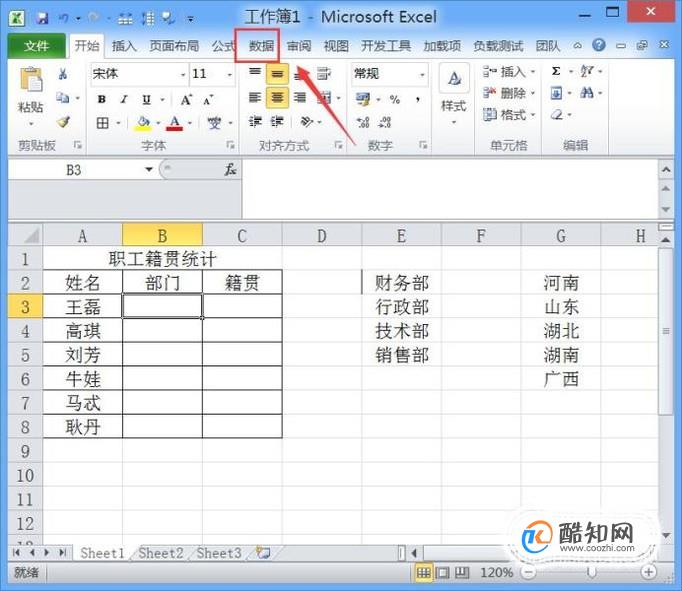
Task: Click the Fill down icon
Action: [556, 93]
